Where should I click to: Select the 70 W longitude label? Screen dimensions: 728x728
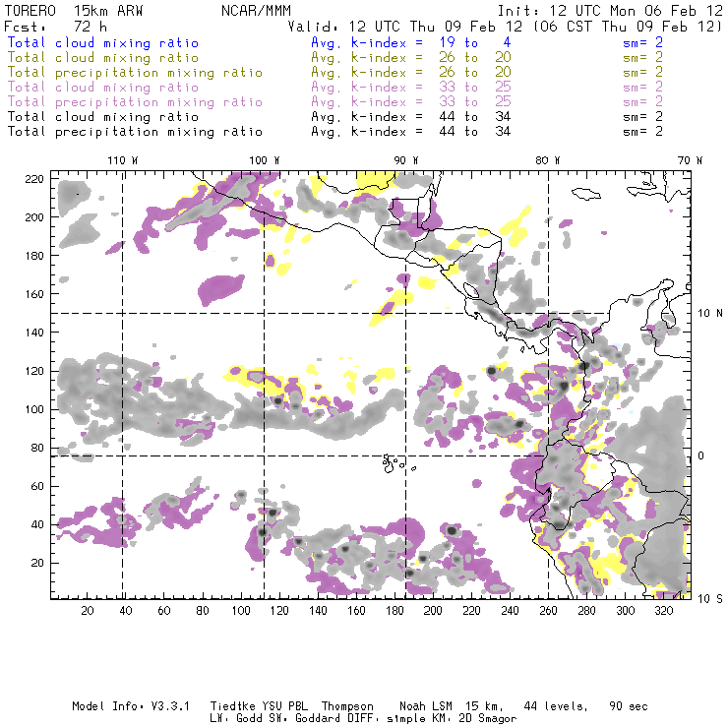691,159
